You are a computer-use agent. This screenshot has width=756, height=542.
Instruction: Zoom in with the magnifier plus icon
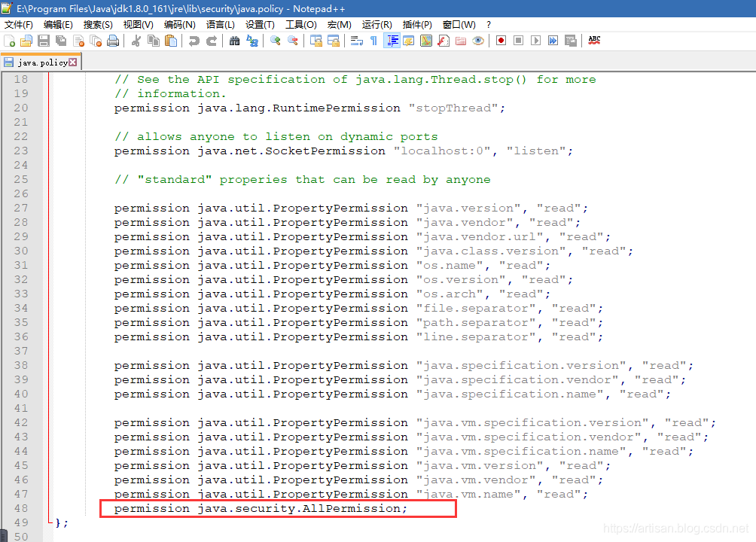(x=276, y=41)
